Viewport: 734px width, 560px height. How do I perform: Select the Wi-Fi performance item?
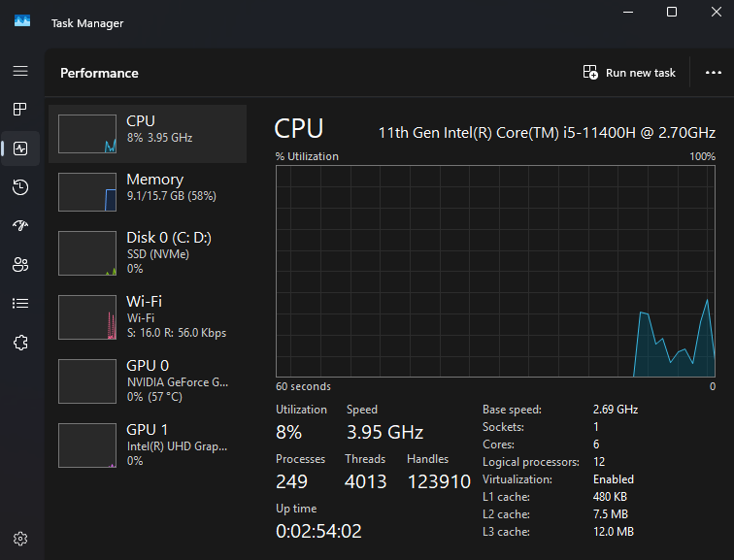pos(148,316)
